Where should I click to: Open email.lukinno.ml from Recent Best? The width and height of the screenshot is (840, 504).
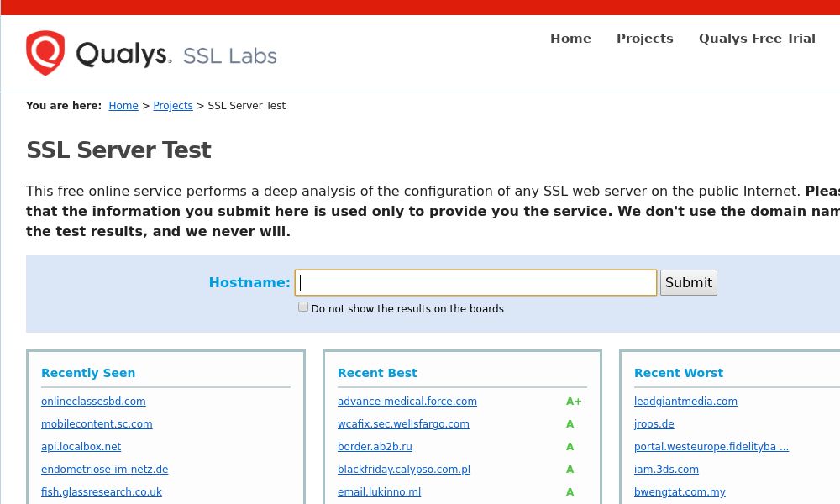click(x=379, y=492)
